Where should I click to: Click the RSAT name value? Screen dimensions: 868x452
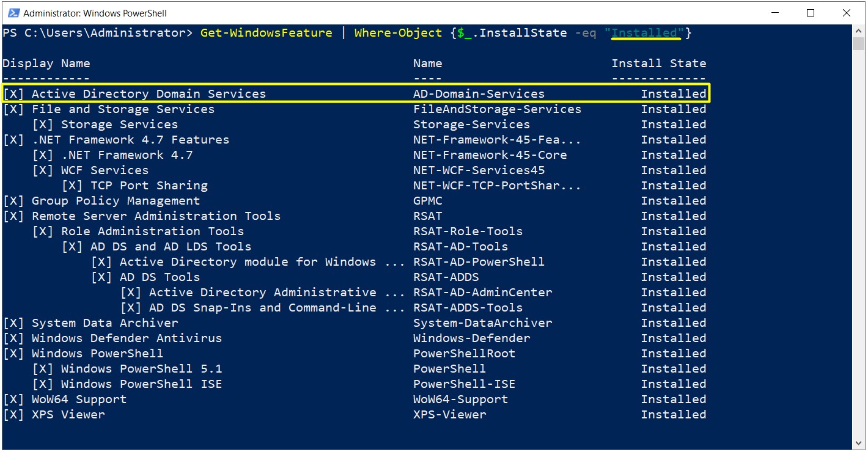tap(428, 216)
